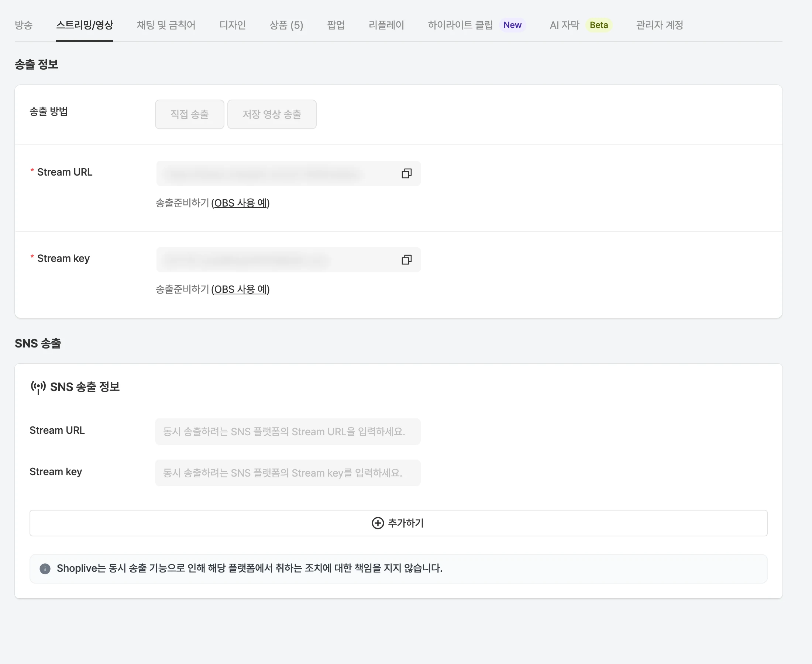Go to 상품 (5) tab
The width and height of the screenshot is (812, 664).
(x=286, y=25)
